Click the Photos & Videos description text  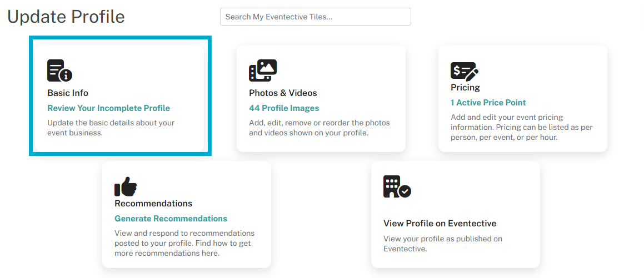[319, 128]
